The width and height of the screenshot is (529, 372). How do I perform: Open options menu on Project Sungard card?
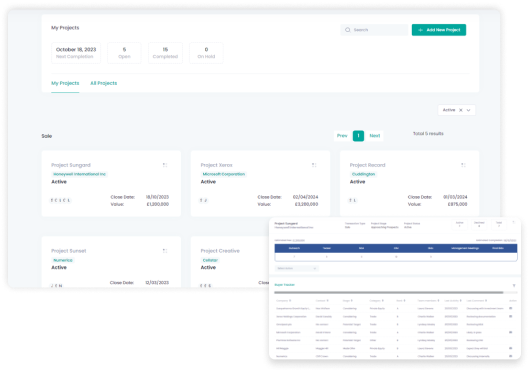coord(165,165)
